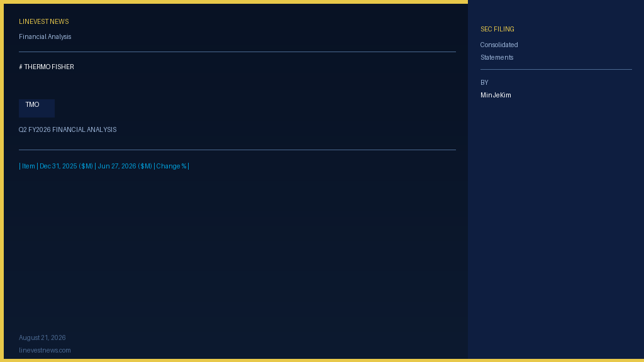
Task: Click the SEC FILING sidebar heading
Action: 497,30
